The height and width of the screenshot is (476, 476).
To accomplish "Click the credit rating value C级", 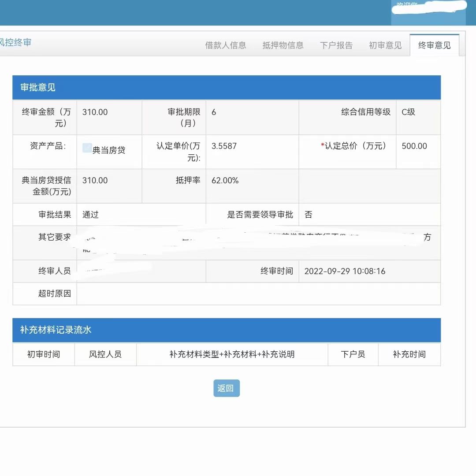I will tap(408, 112).
